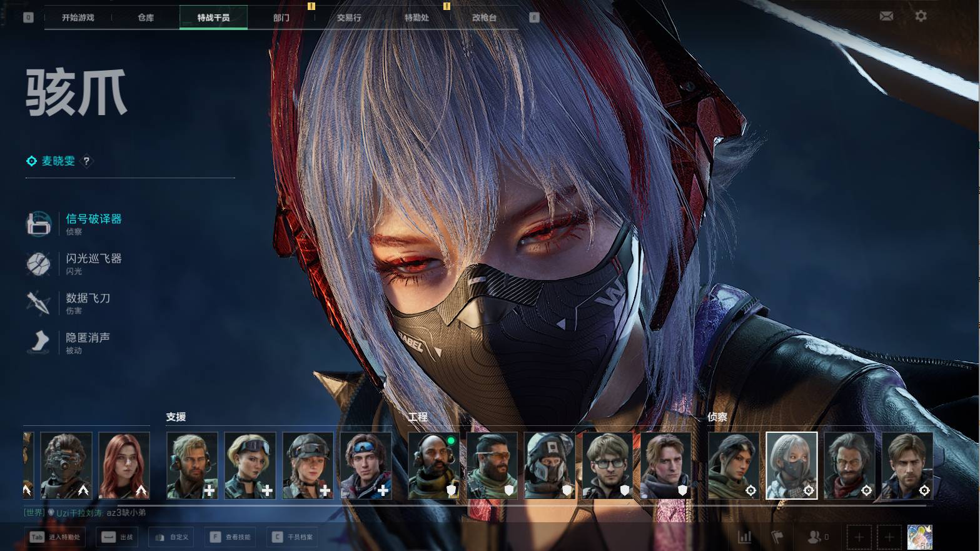Open the mail envelope icon

pos(886,16)
